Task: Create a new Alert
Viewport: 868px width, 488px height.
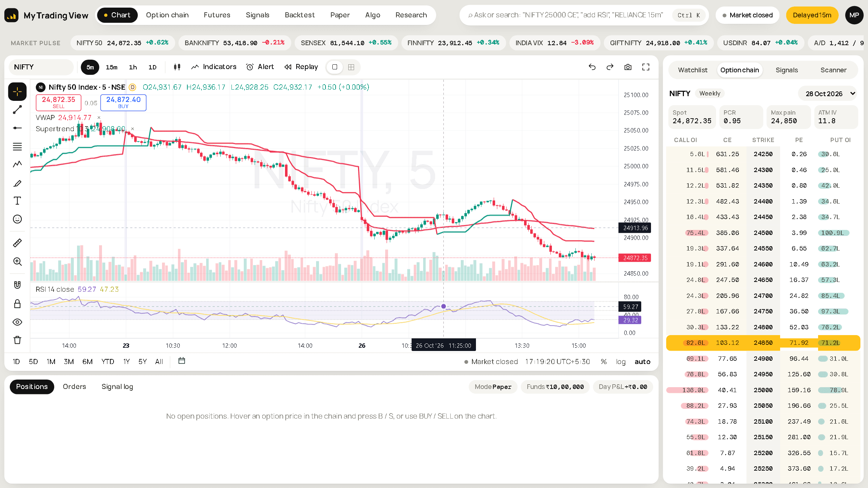Action: 260,67
